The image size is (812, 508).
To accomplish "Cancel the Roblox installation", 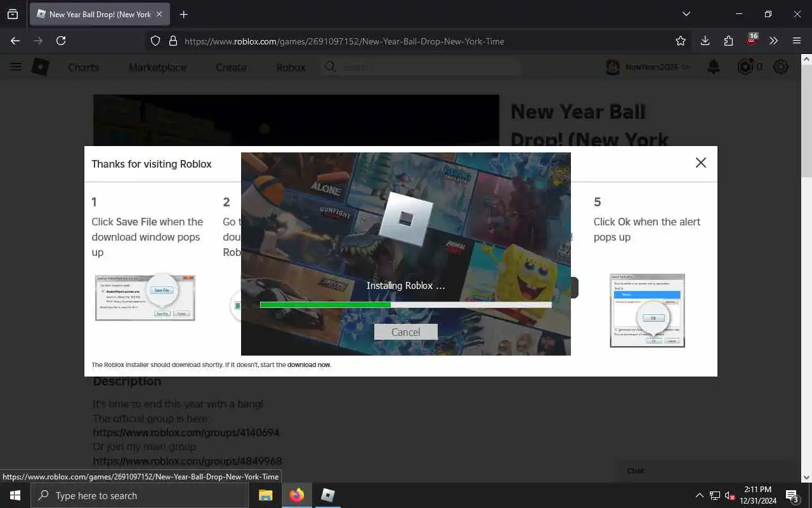I will [x=405, y=332].
